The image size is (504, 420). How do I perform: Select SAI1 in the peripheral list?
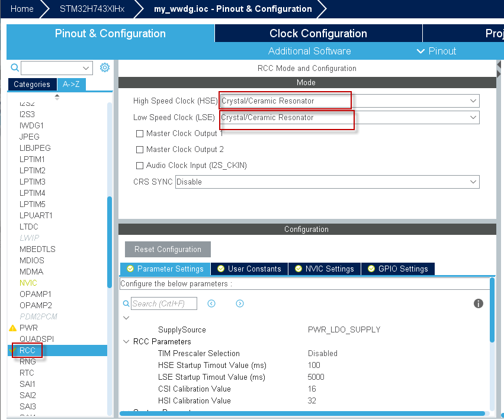(x=27, y=384)
